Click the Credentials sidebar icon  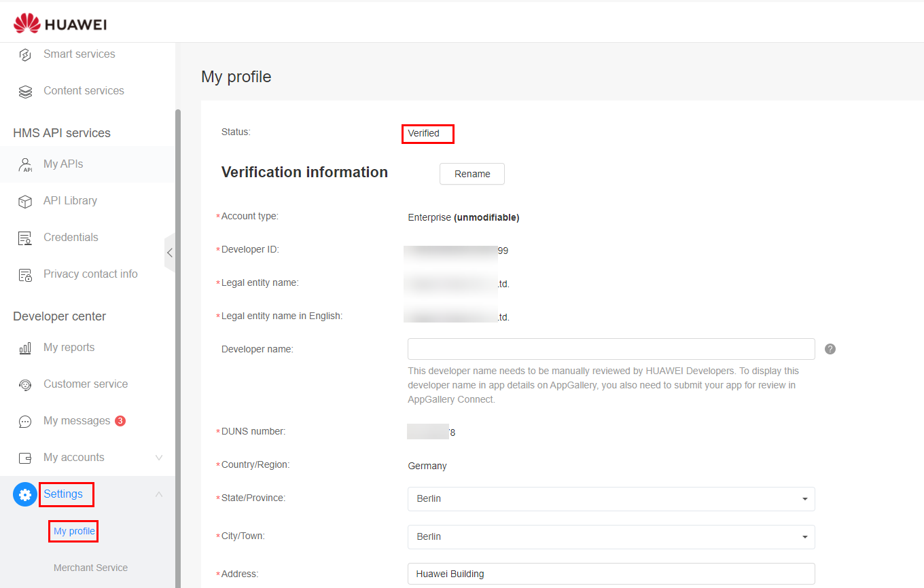coord(25,237)
